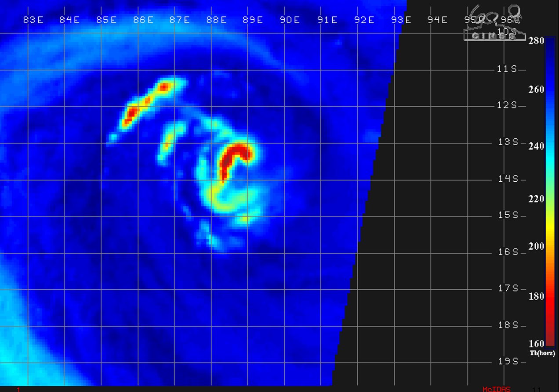This screenshot has height=392, width=559.
Task: Click the 84E longitude label
Action: pos(69,20)
